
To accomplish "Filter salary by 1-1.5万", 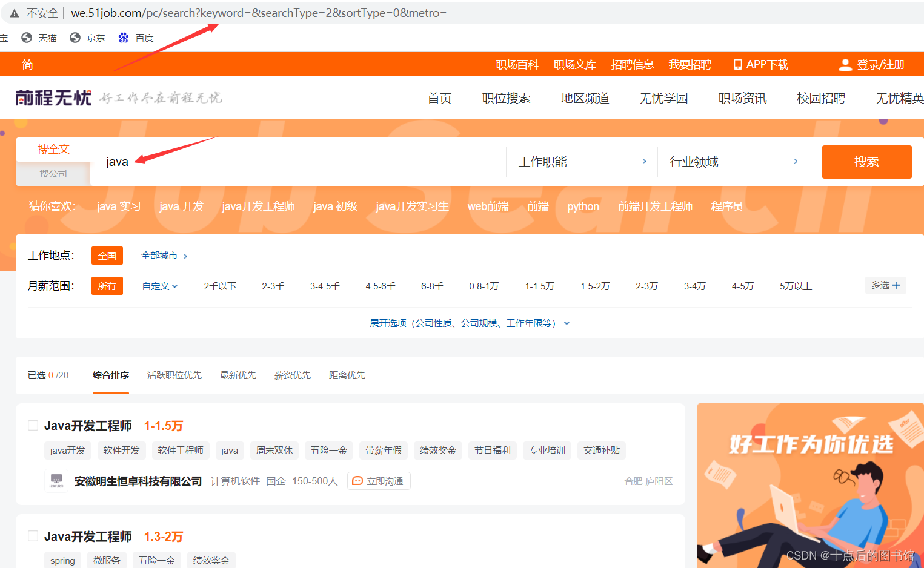I will click(x=539, y=286).
